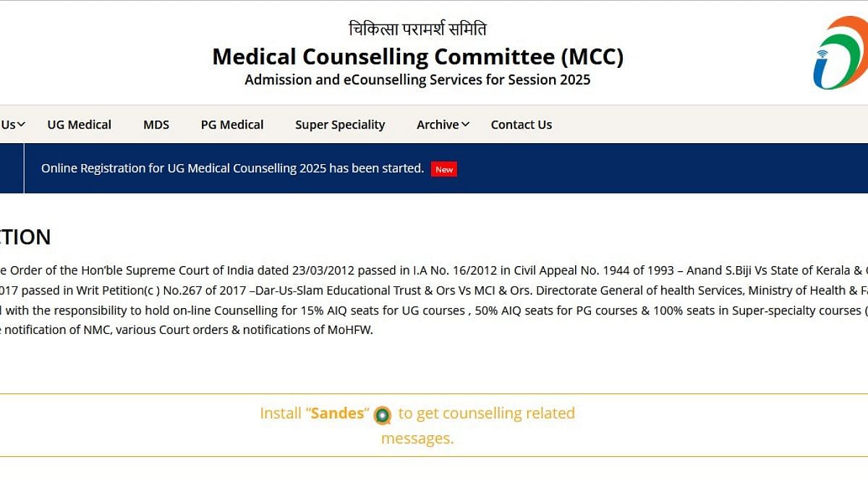868x488 pixels.
Task: Click the Medical Counselling Committee (MCC) heading
Action: [x=417, y=56]
